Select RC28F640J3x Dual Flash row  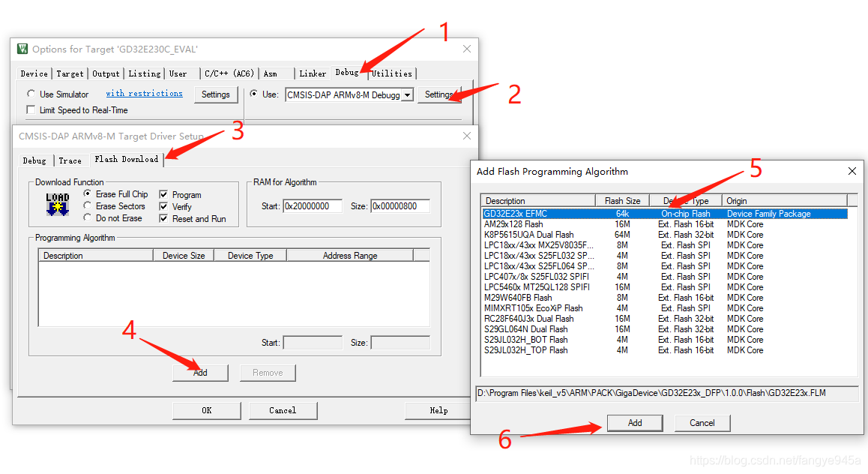tap(665, 319)
